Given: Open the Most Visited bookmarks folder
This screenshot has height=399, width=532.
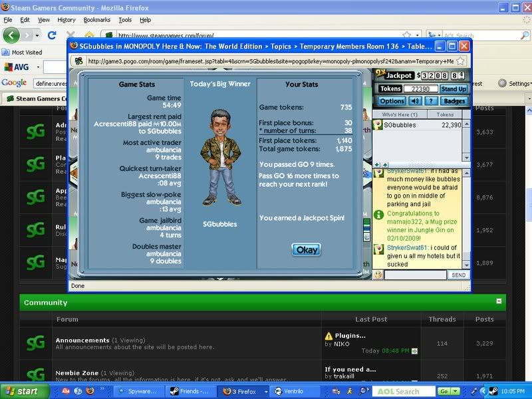Looking at the screenshot, I should coord(22,53).
